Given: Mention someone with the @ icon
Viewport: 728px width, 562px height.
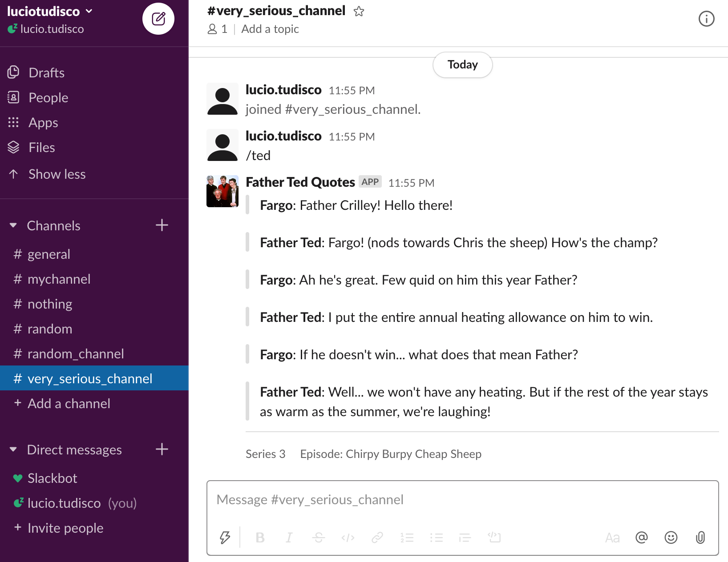Looking at the screenshot, I should (x=641, y=538).
